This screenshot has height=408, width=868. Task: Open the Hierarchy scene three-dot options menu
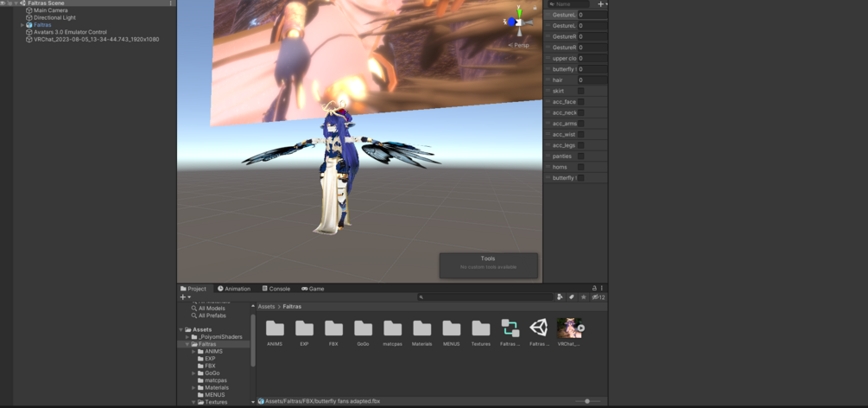click(170, 3)
